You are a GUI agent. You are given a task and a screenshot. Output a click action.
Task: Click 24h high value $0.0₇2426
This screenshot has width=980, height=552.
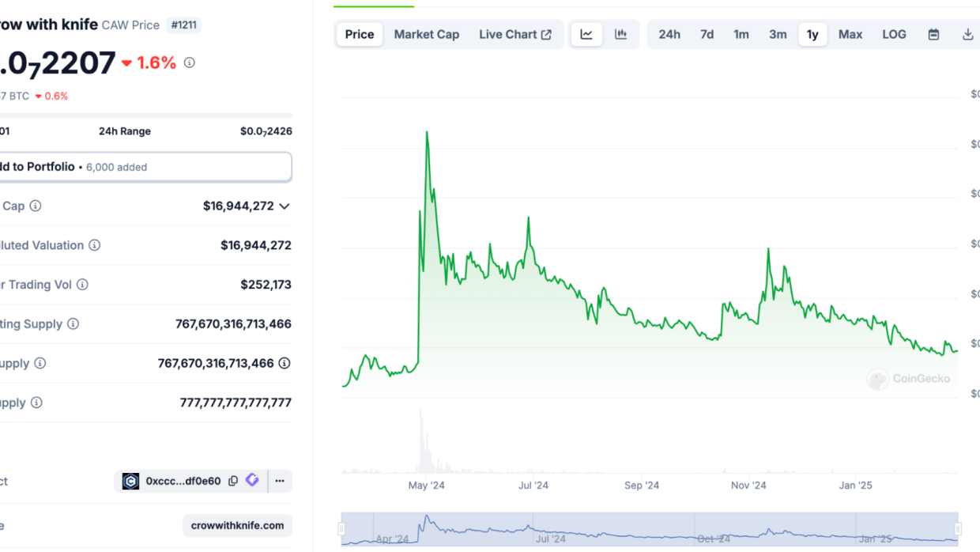coord(266,131)
